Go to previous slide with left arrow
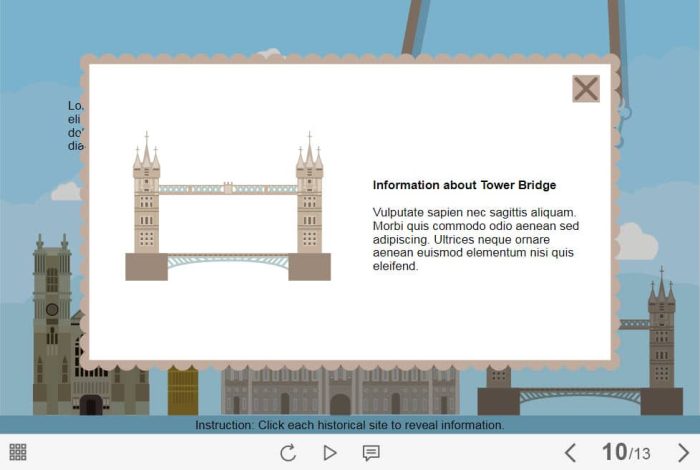Viewport: 700px width, 470px height. tap(570, 453)
